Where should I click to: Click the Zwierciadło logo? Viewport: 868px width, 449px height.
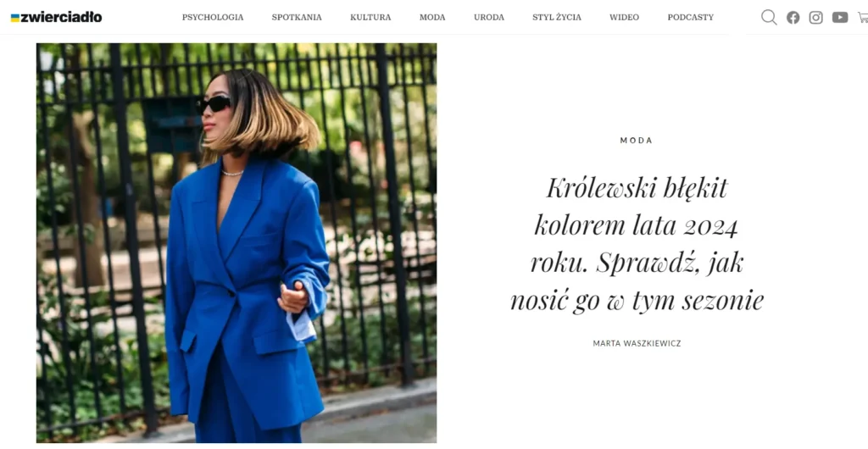click(x=57, y=17)
